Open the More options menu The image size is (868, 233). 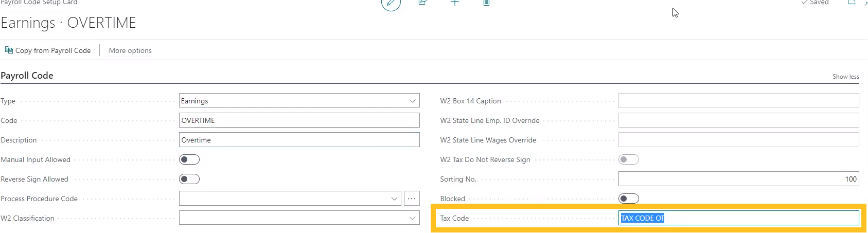(x=130, y=50)
